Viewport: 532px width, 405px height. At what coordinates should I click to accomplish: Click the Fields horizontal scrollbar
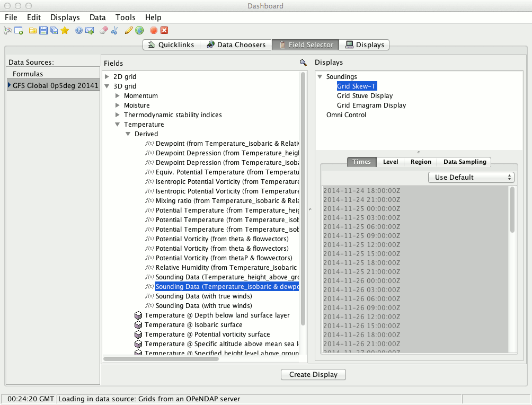point(161,359)
